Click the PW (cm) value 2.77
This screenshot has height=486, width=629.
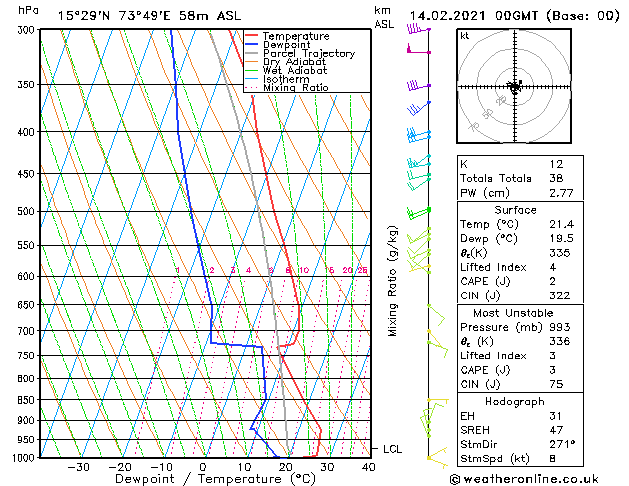(561, 193)
